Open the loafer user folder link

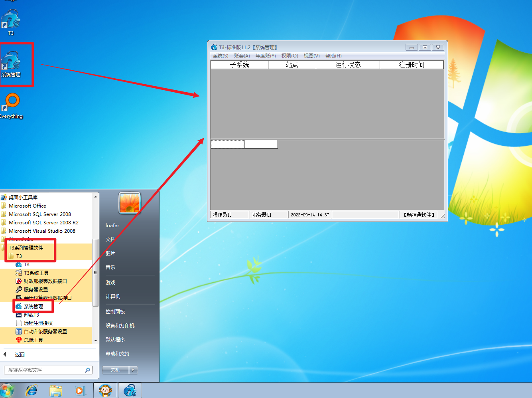pos(112,226)
